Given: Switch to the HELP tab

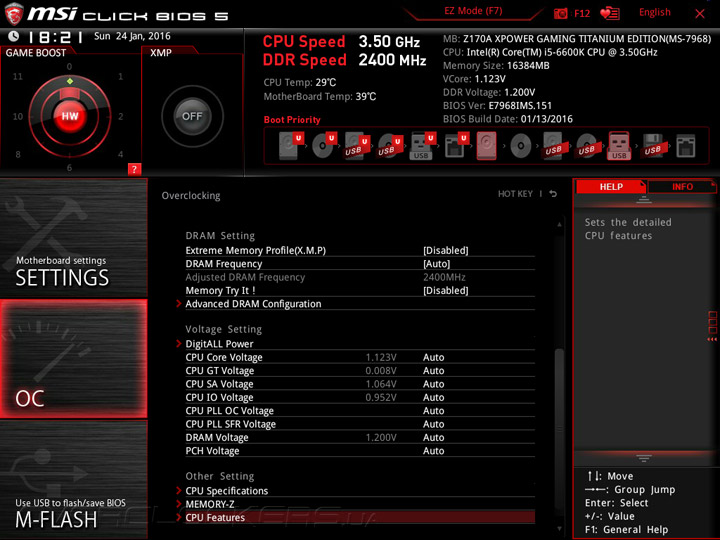Looking at the screenshot, I should point(611,186).
